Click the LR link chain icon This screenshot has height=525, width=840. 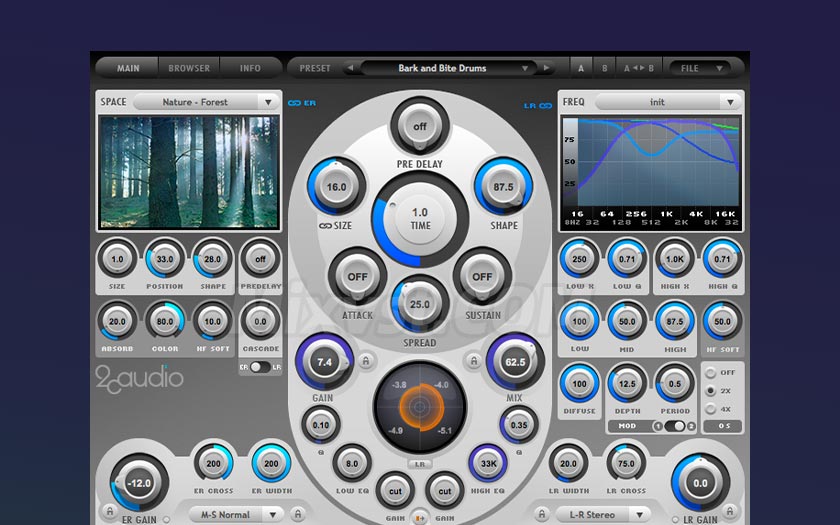[546, 106]
